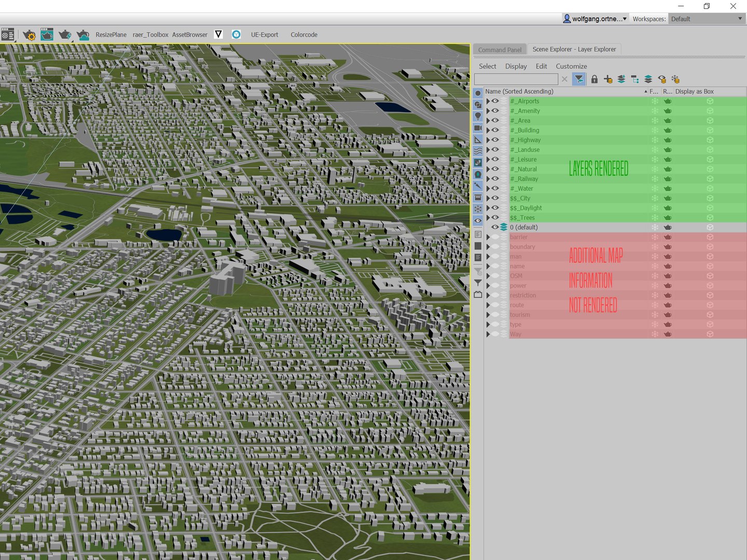Hide the #_Airports layer via eye icon
This screenshot has height=560, width=747.
tap(495, 101)
